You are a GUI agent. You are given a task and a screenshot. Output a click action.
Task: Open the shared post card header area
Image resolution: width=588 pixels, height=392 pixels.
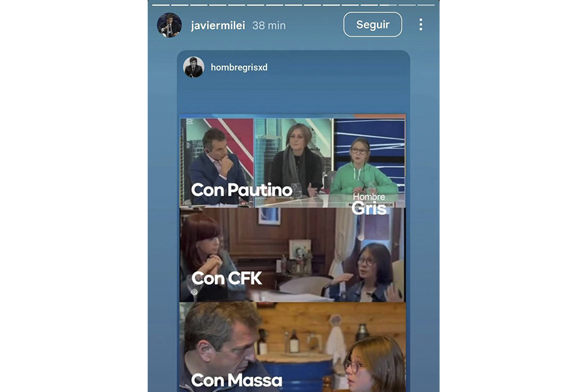(293, 67)
